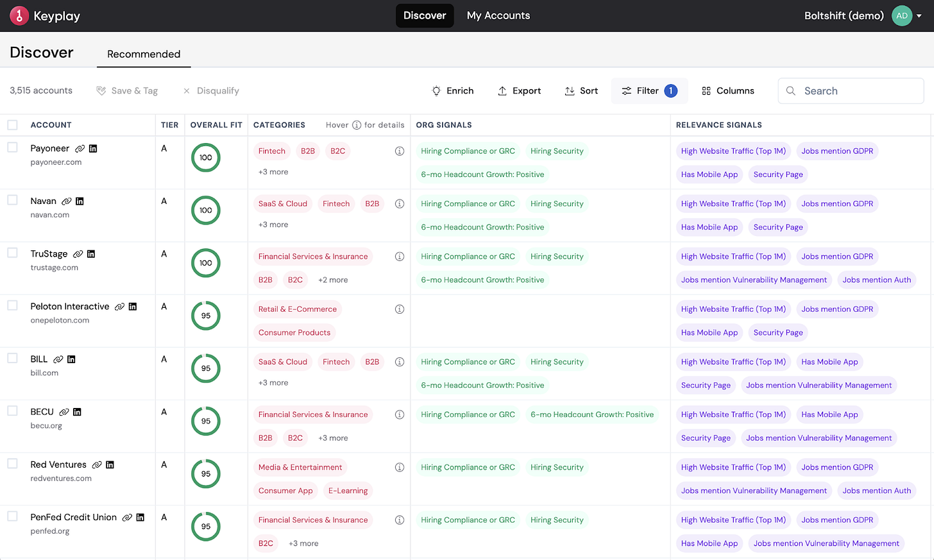Open the Filter button
Screen dimensions: 934x560
[649, 91]
